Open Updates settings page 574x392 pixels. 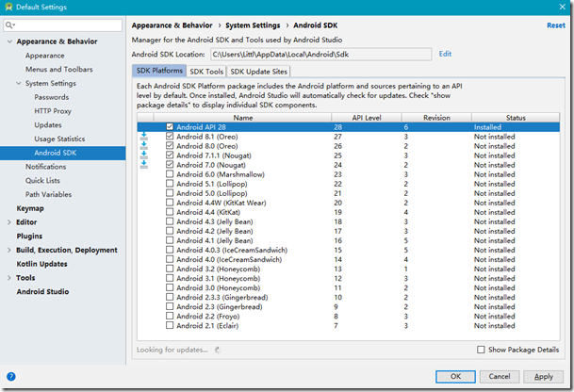[x=48, y=125]
